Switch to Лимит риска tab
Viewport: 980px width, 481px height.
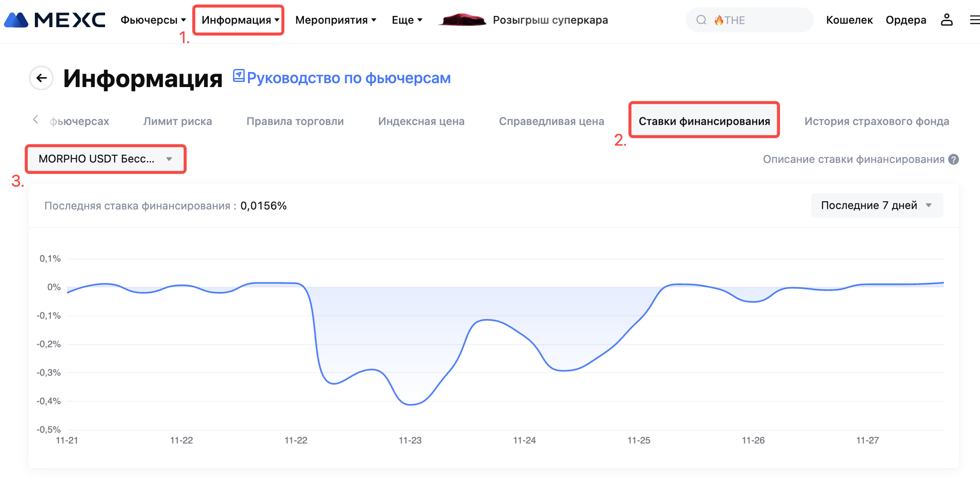[x=177, y=122]
